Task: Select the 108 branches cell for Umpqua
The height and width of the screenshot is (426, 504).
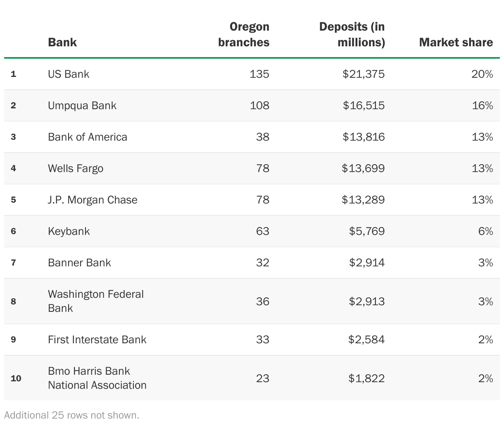Action: click(259, 105)
